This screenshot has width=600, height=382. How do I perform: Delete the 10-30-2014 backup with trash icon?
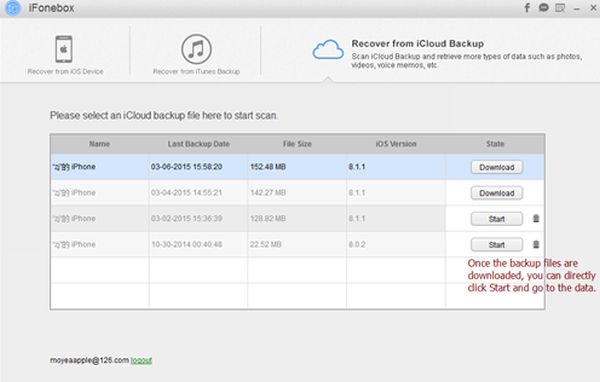[x=536, y=244]
